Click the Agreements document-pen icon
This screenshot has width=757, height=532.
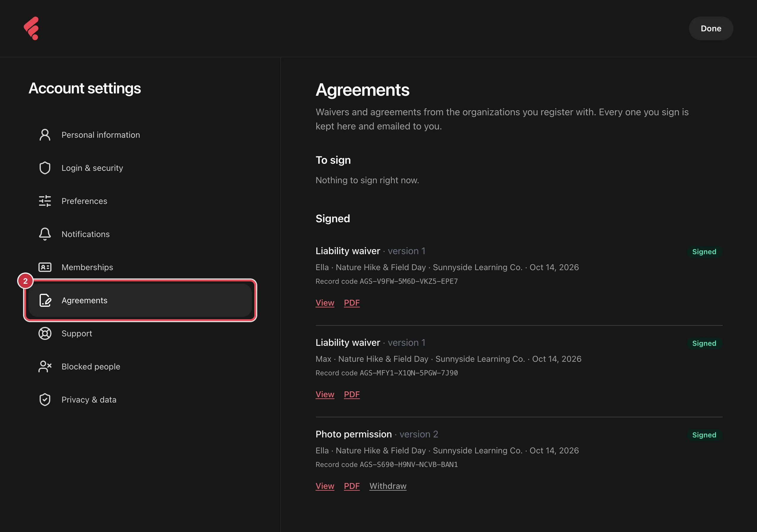click(x=45, y=300)
